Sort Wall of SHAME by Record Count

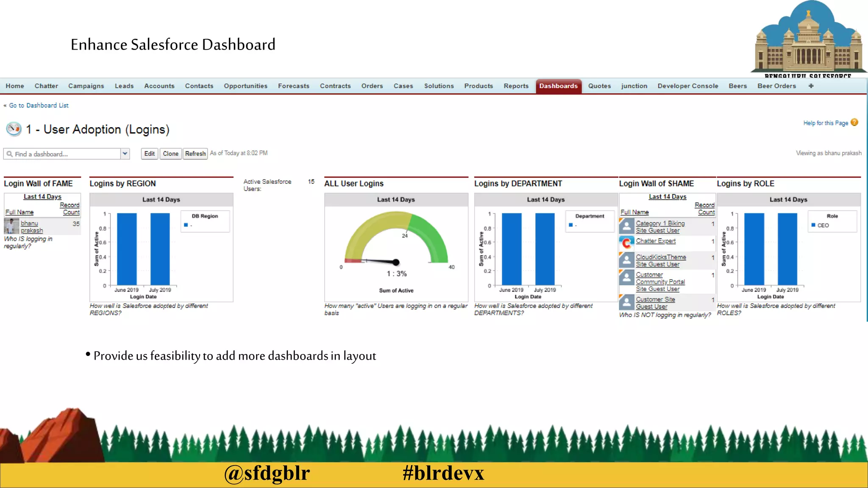[705, 208]
